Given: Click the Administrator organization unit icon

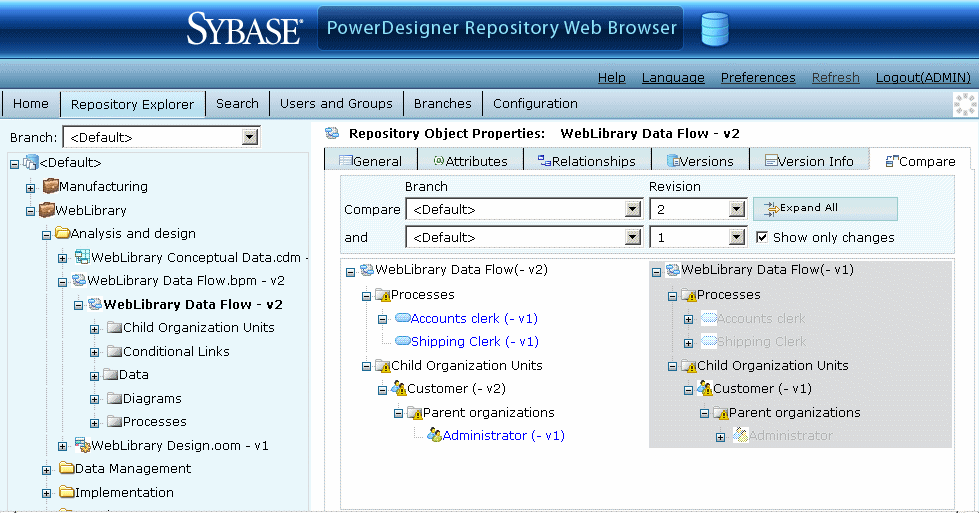Looking at the screenshot, I should tap(434, 435).
